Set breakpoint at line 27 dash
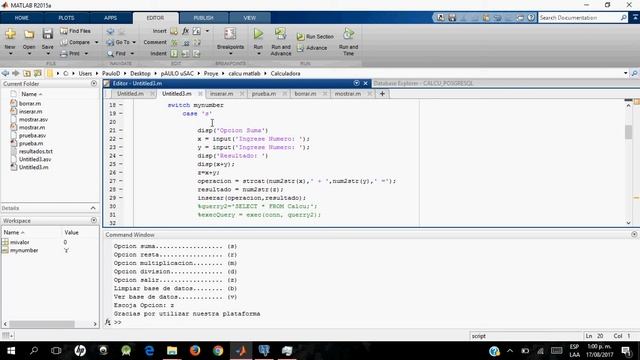The height and width of the screenshot is (360, 640). point(121,181)
